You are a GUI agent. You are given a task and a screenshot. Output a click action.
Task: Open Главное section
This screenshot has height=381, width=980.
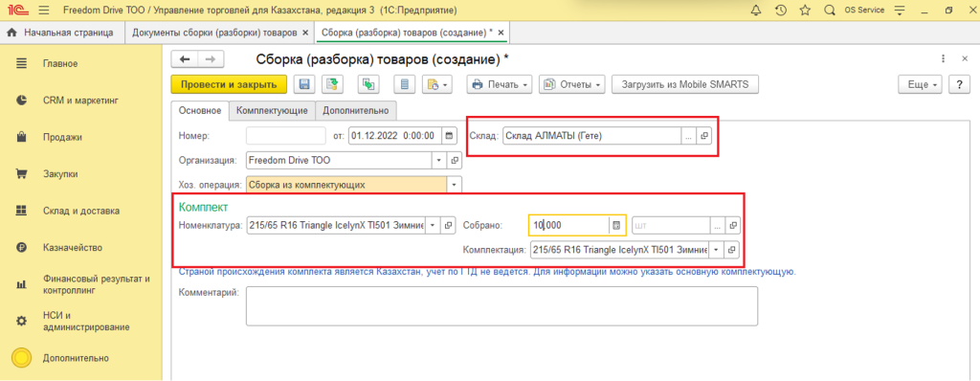pos(60,63)
